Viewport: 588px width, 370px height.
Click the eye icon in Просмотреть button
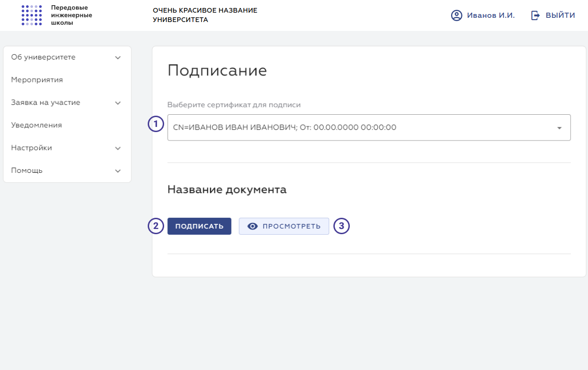253,226
